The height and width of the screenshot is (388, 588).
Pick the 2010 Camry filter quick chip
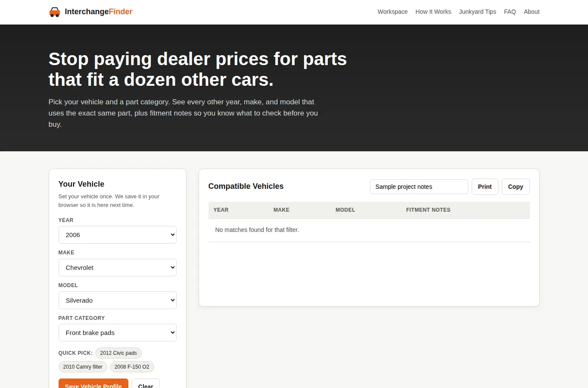coord(83,367)
